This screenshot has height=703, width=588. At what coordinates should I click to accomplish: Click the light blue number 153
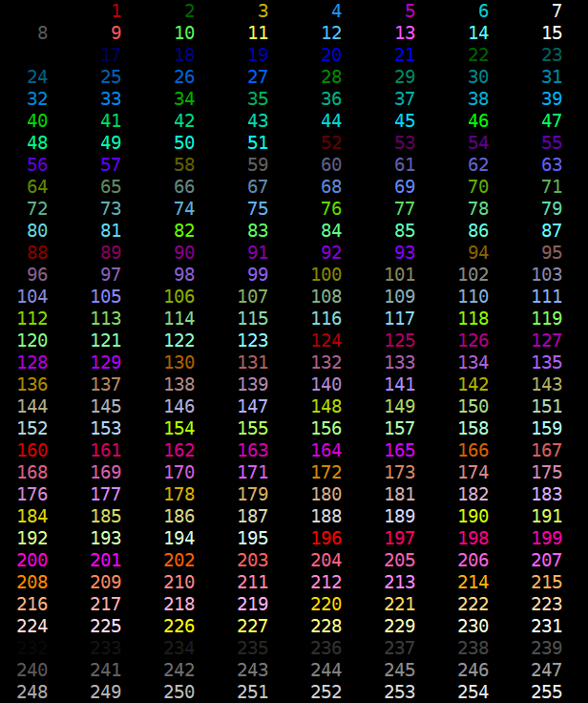pos(106,428)
